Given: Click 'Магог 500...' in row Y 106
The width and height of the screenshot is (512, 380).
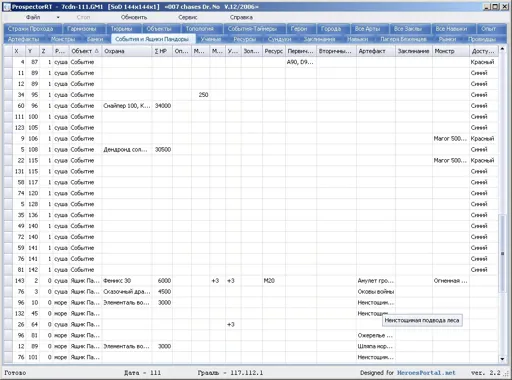Looking at the screenshot, I should pos(451,138).
